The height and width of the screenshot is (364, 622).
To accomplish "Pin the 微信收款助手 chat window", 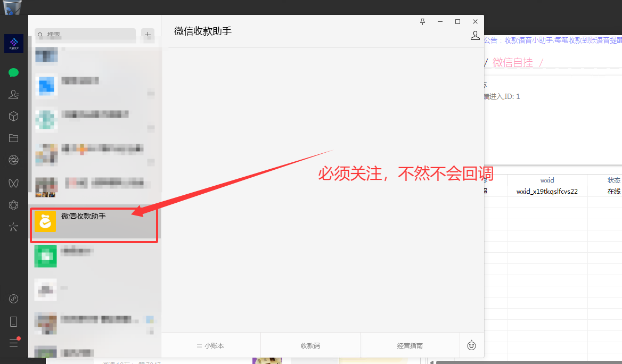I will point(422,21).
